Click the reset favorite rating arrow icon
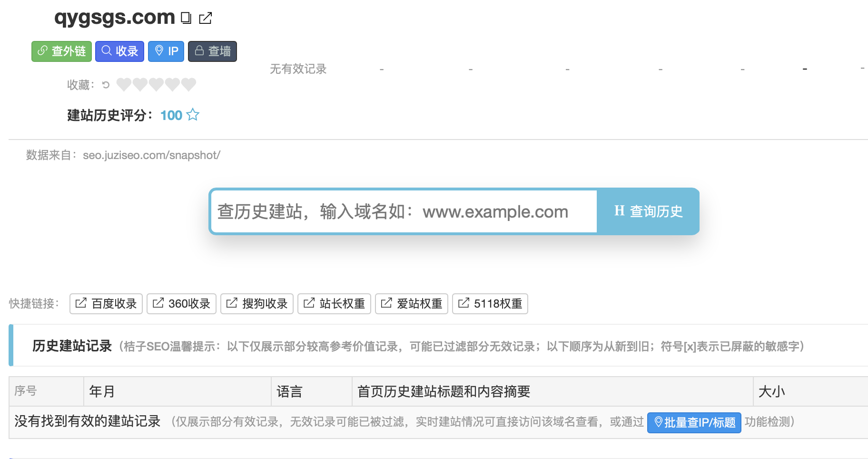The image size is (868, 459). (x=106, y=85)
